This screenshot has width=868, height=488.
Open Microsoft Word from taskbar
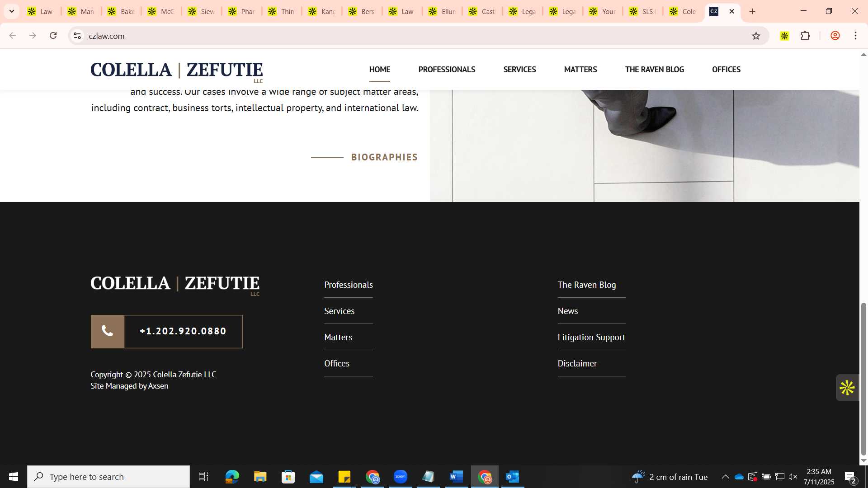457,477
